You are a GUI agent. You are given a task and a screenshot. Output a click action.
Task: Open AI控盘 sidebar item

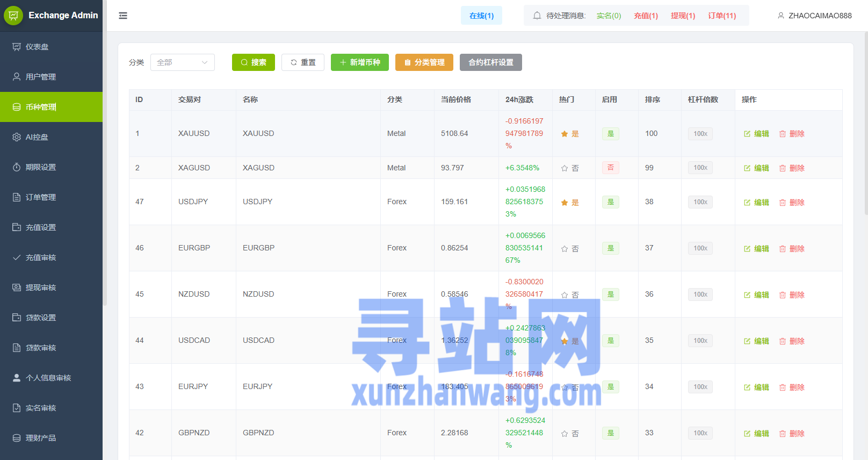pyautogui.click(x=51, y=137)
